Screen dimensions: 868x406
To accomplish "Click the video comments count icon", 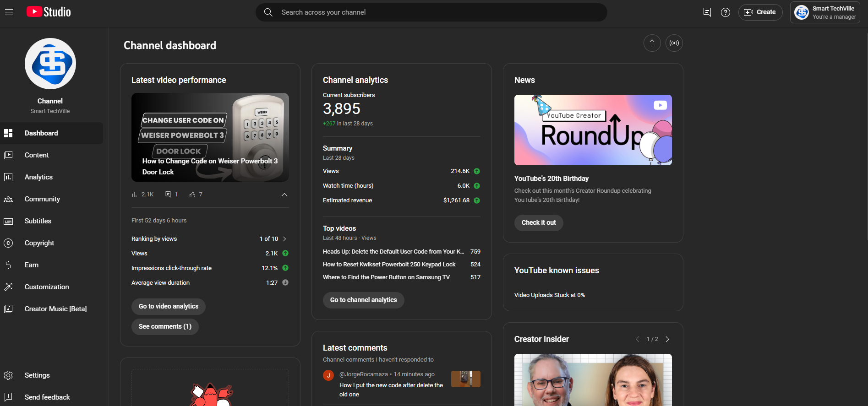I will [x=168, y=195].
